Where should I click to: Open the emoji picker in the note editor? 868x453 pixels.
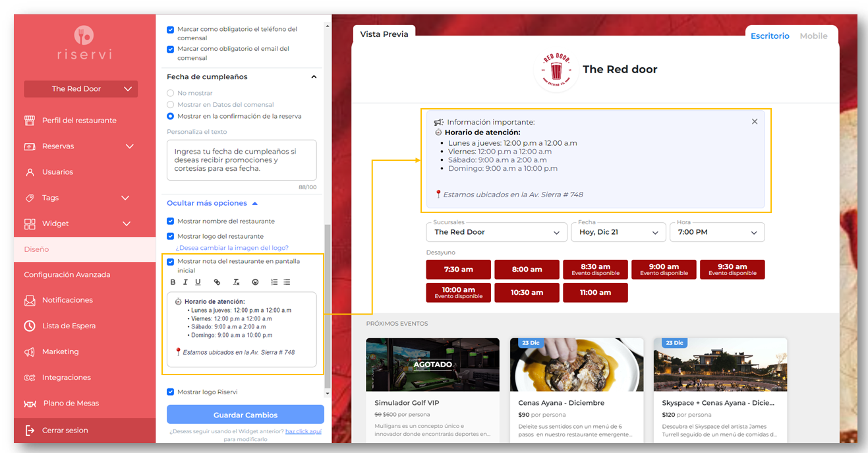[255, 282]
